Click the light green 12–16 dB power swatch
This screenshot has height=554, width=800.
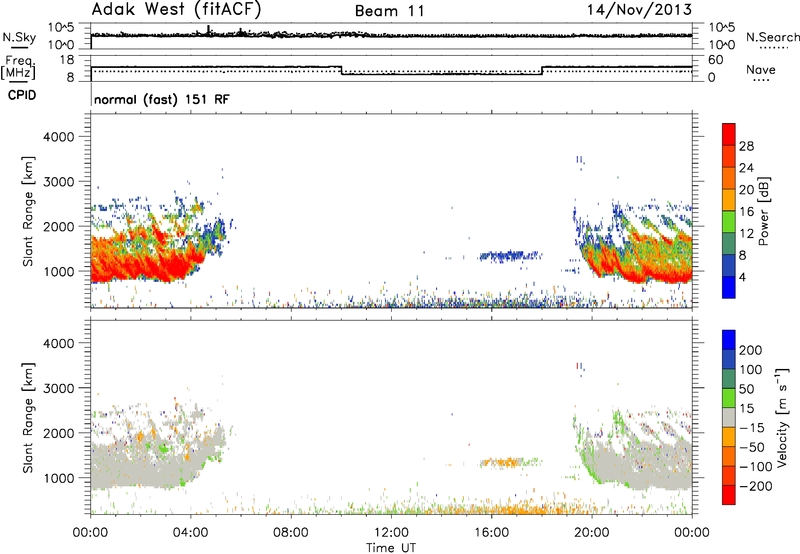point(729,221)
